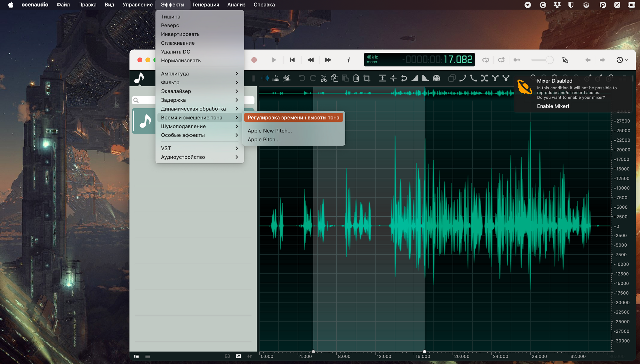Screen dimensions: 640x364
Task: Adjust the volume slider knob
Action: pyautogui.click(x=549, y=60)
